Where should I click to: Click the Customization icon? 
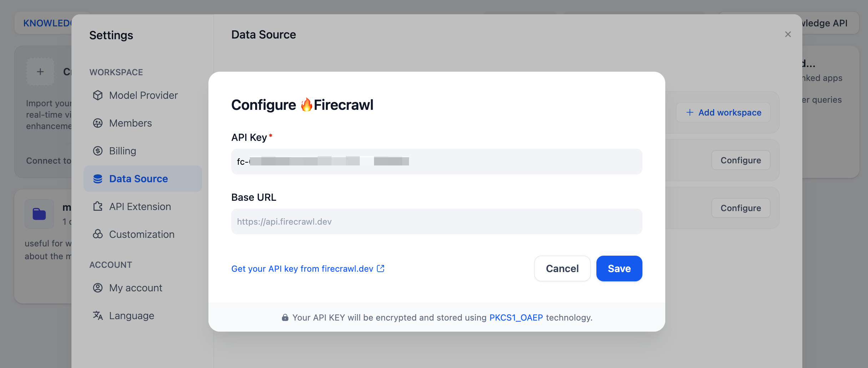pyautogui.click(x=98, y=234)
